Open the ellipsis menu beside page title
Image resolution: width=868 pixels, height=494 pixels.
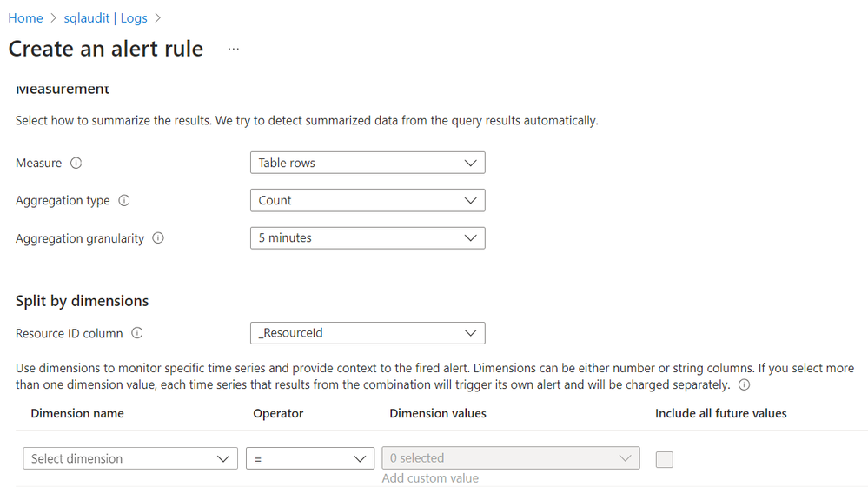click(x=233, y=50)
